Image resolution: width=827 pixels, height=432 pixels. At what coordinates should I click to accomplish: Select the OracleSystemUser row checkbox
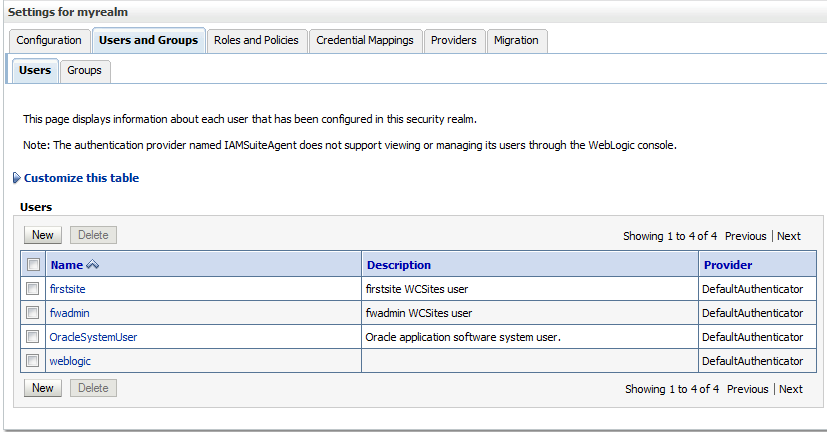pyautogui.click(x=33, y=337)
